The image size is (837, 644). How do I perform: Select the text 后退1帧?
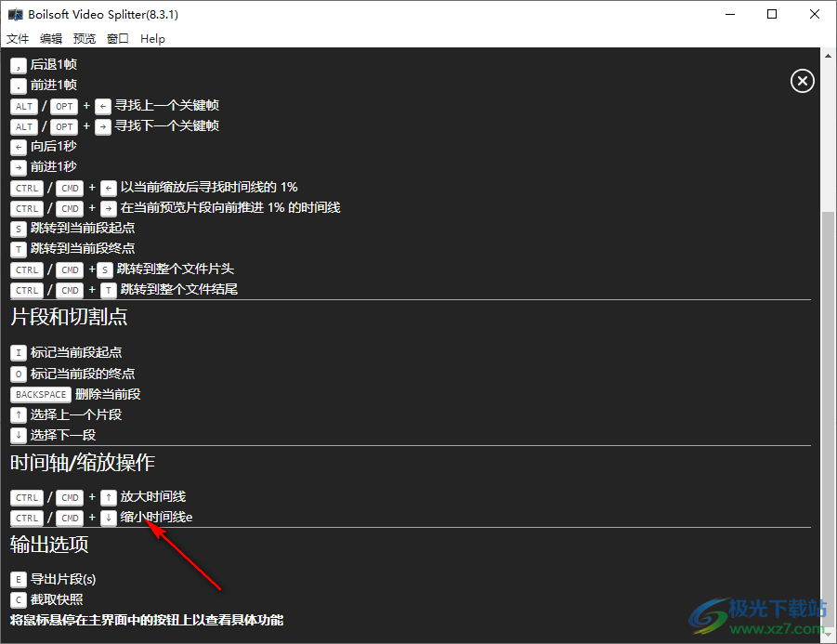click(x=53, y=65)
